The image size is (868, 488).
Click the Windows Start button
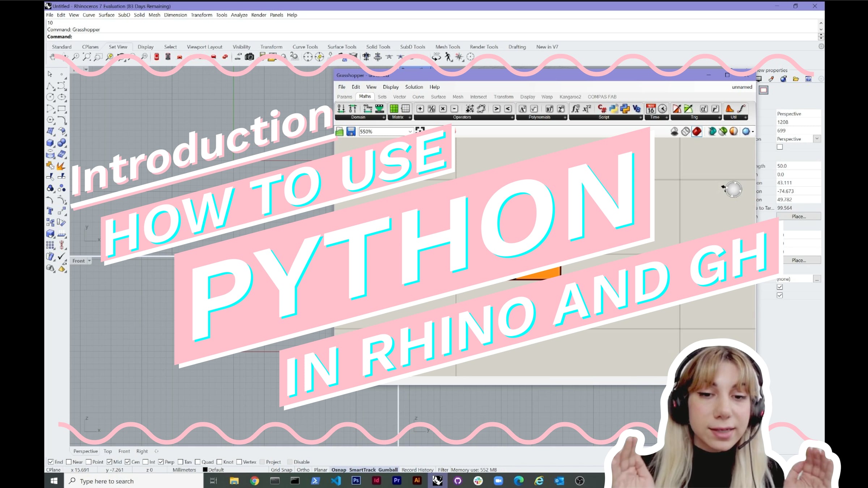[x=54, y=481]
